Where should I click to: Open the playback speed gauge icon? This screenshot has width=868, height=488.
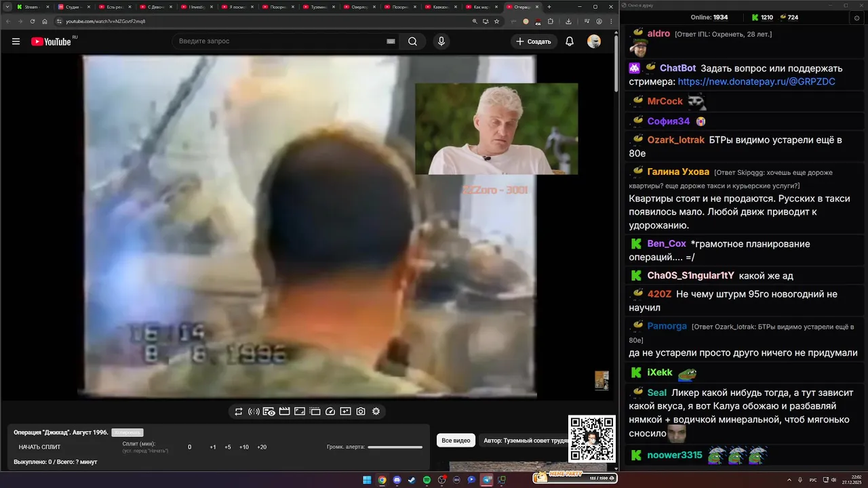[x=330, y=411]
